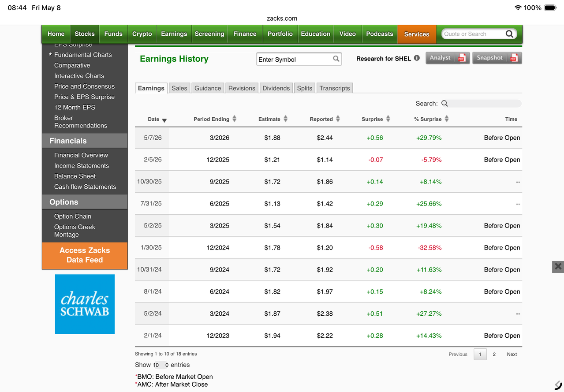Open Price & EPS Surprise link
The height and width of the screenshot is (392, 564).
(x=84, y=97)
